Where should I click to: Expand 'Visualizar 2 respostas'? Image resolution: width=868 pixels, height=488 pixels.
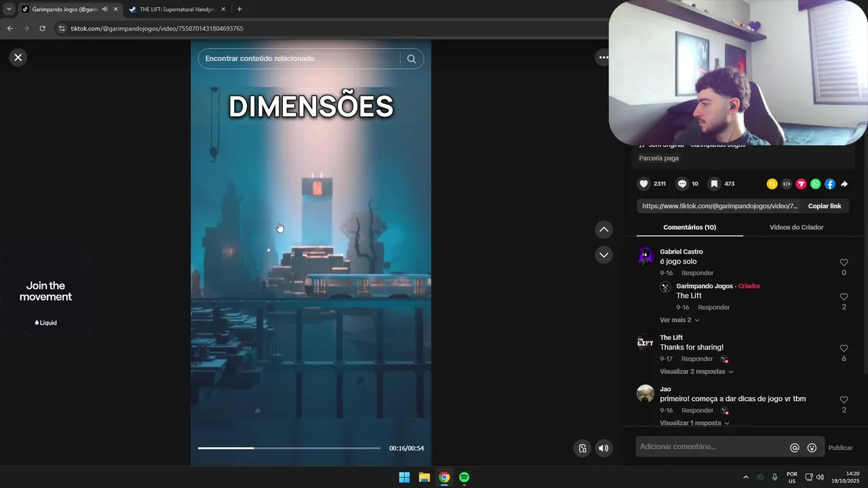[696, 371]
